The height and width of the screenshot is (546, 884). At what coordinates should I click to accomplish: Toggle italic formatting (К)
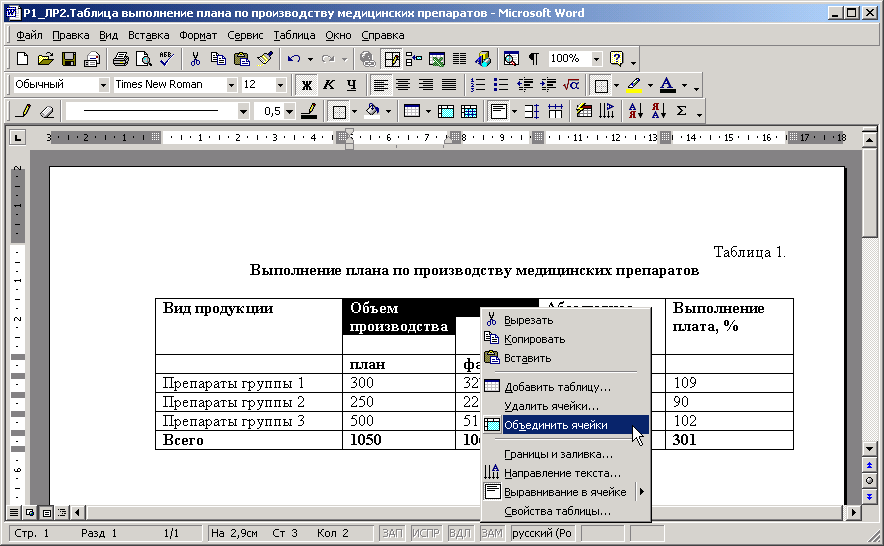pyautogui.click(x=330, y=85)
